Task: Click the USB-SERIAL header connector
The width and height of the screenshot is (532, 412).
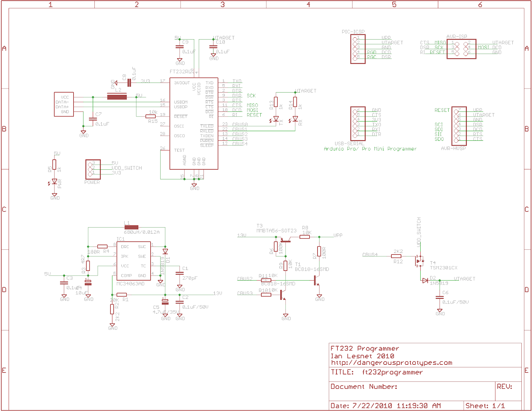Action: point(358,124)
